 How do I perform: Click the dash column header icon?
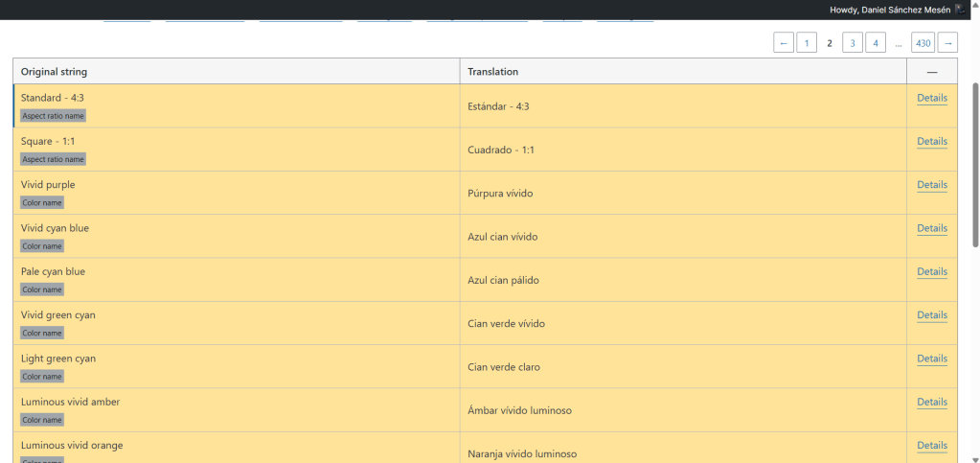tap(931, 72)
